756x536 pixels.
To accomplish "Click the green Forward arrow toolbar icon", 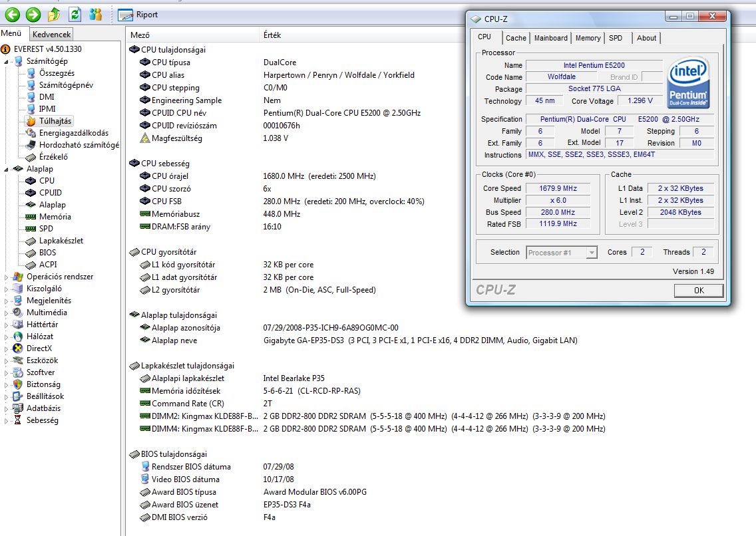I will tap(33, 15).
